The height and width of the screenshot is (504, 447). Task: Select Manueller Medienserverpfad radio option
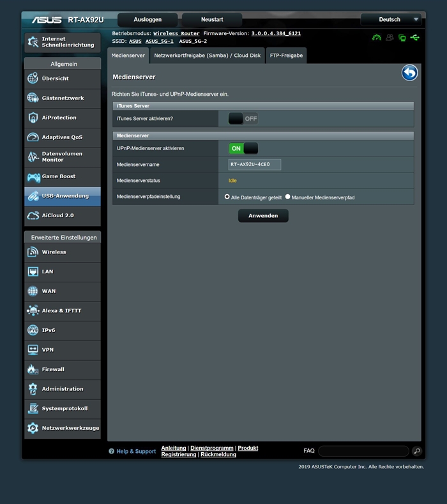click(x=287, y=197)
